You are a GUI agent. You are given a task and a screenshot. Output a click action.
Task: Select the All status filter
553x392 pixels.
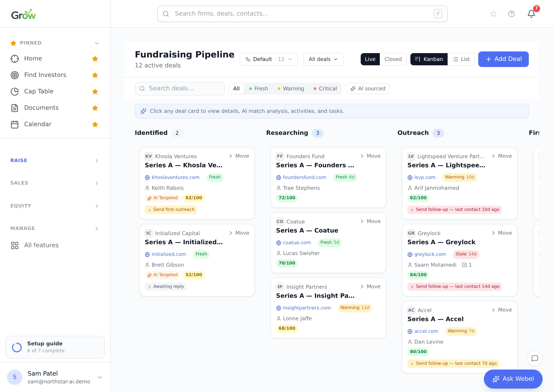click(236, 89)
